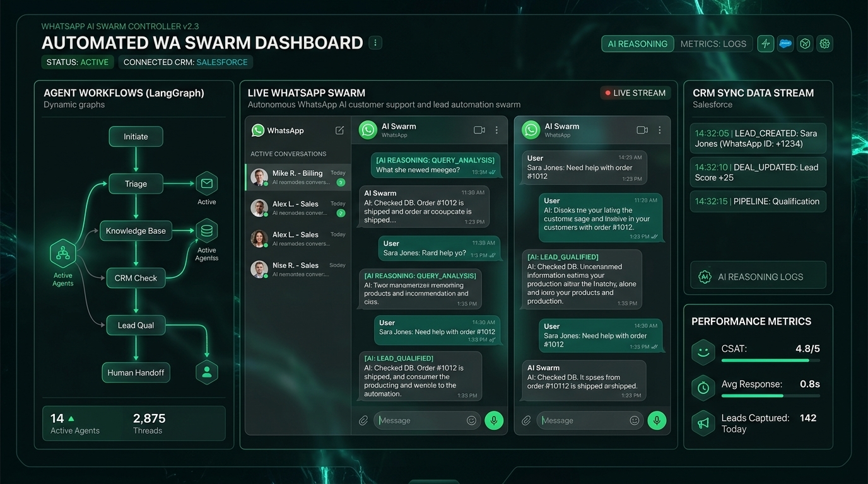The height and width of the screenshot is (484, 868).
Task: Open the AI REASONING LOGS button
Action: pos(758,276)
